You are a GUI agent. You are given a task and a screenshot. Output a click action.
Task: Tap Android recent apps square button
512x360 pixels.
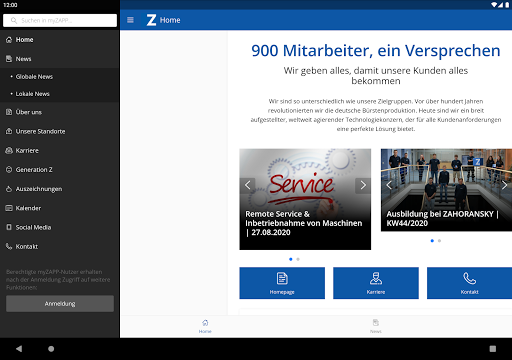click(493, 349)
